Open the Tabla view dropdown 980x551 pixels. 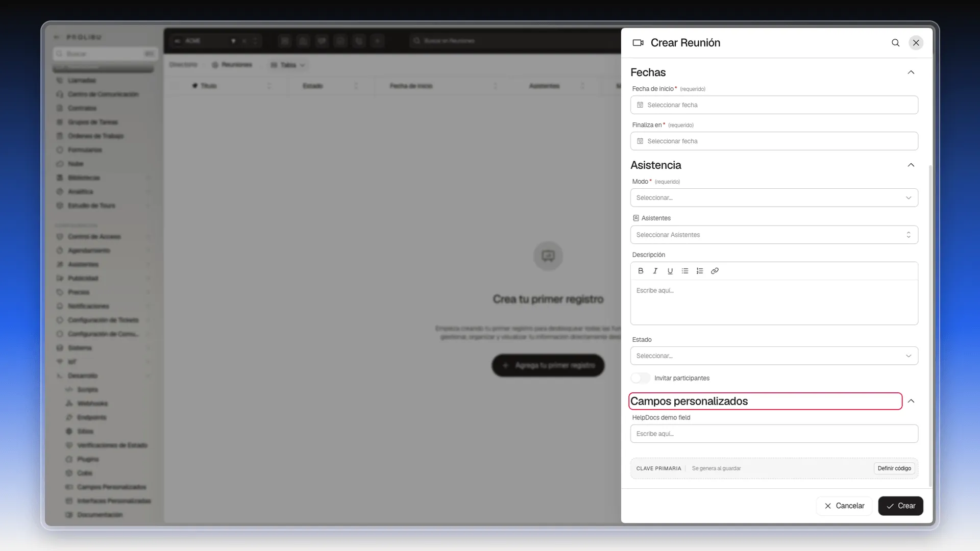pos(287,65)
